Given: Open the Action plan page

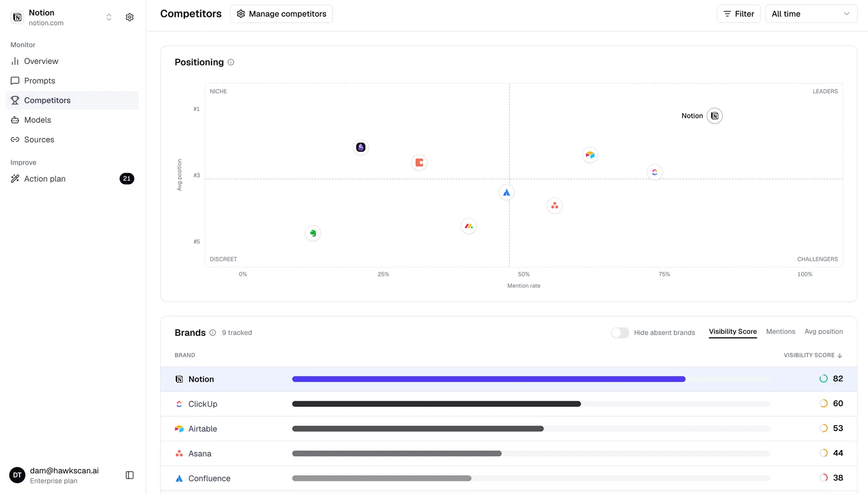Looking at the screenshot, I should click(x=72, y=179).
